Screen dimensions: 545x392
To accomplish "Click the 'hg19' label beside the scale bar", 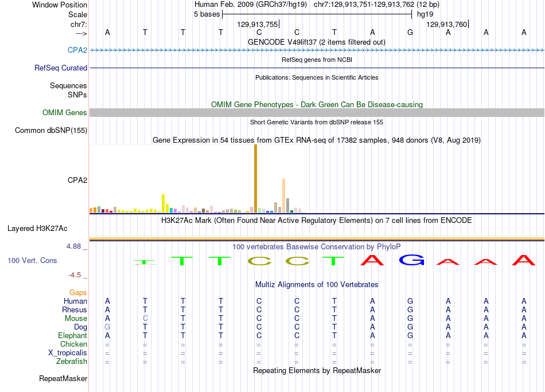I will [x=425, y=14].
